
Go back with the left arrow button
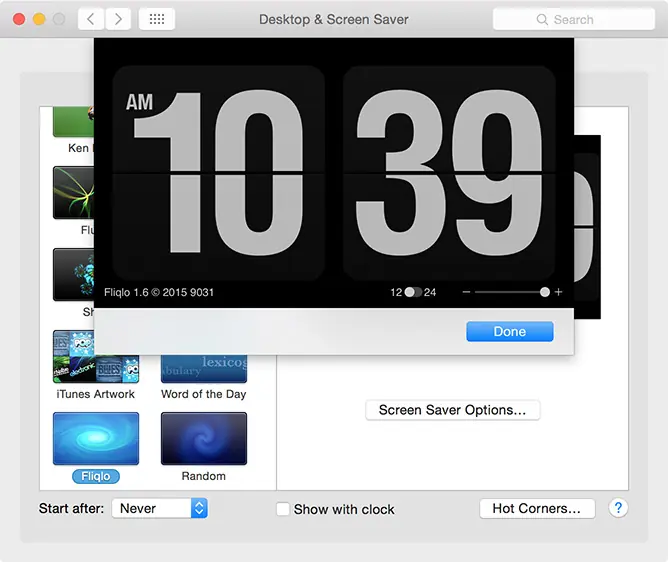point(91,19)
